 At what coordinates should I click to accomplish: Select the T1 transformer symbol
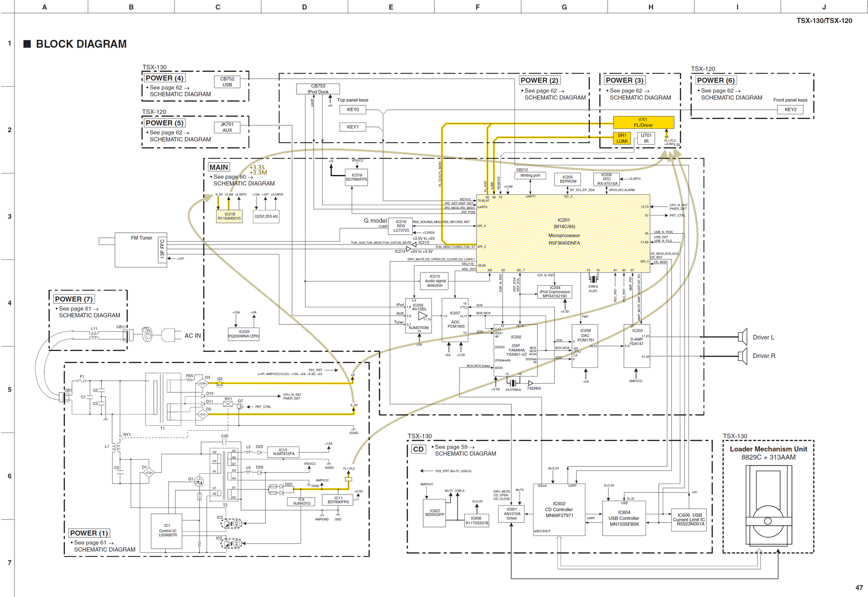(163, 399)
